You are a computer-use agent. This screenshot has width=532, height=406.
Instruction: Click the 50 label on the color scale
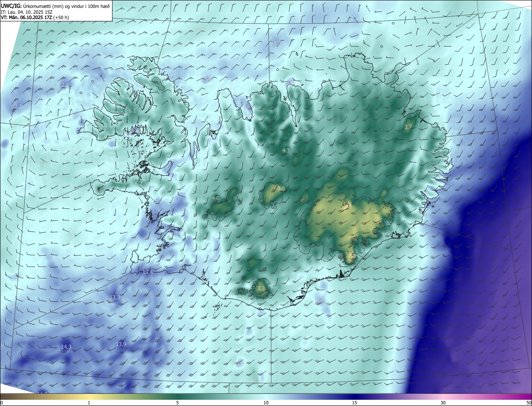pos(529,403)
